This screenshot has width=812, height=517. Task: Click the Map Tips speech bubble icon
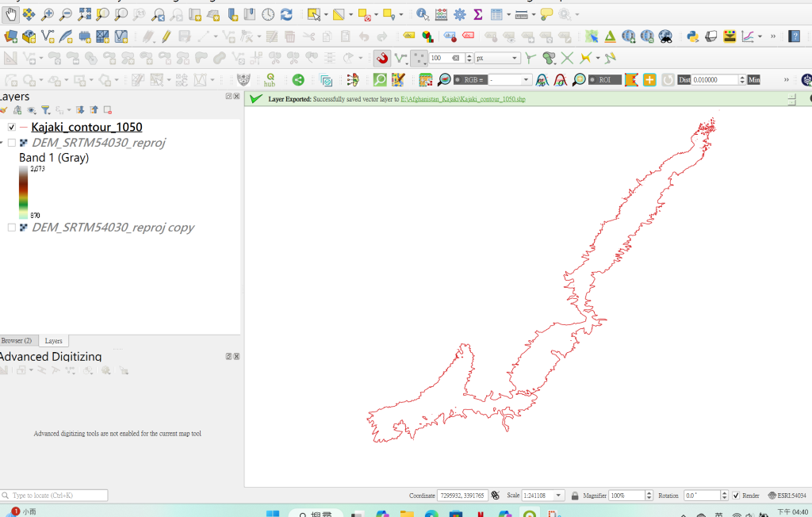tap(546, 14)
